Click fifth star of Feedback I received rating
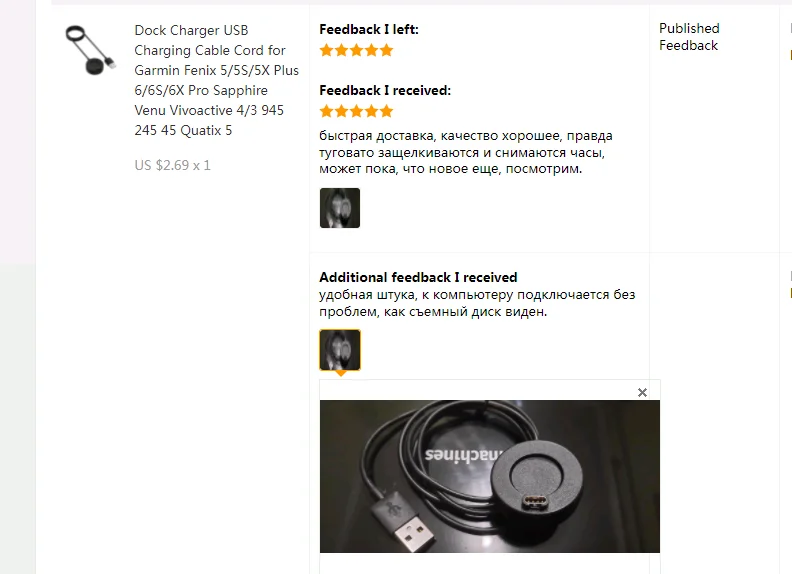The height and width of the screenshot is (574, 792). click(x=386, y=111)
